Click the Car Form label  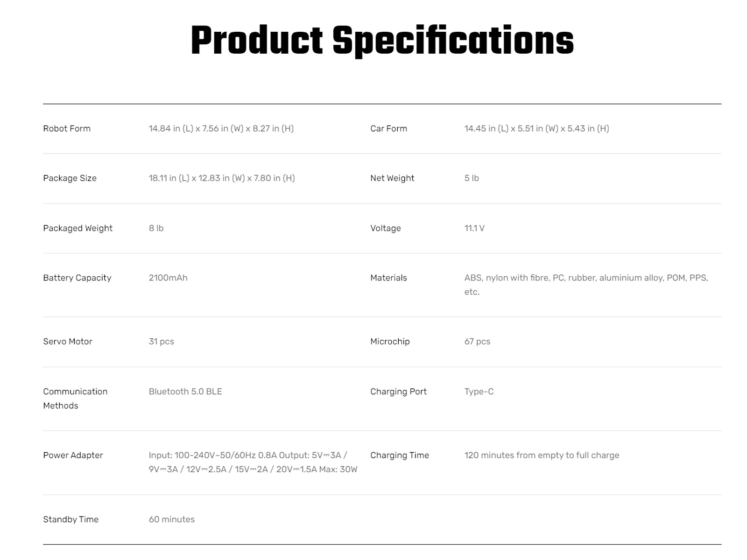coord(388,128)
